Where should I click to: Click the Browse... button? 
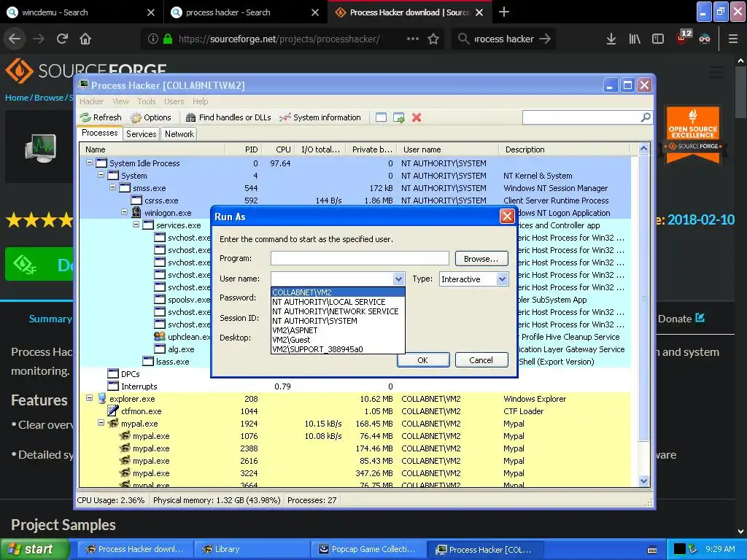pos(481,259)
